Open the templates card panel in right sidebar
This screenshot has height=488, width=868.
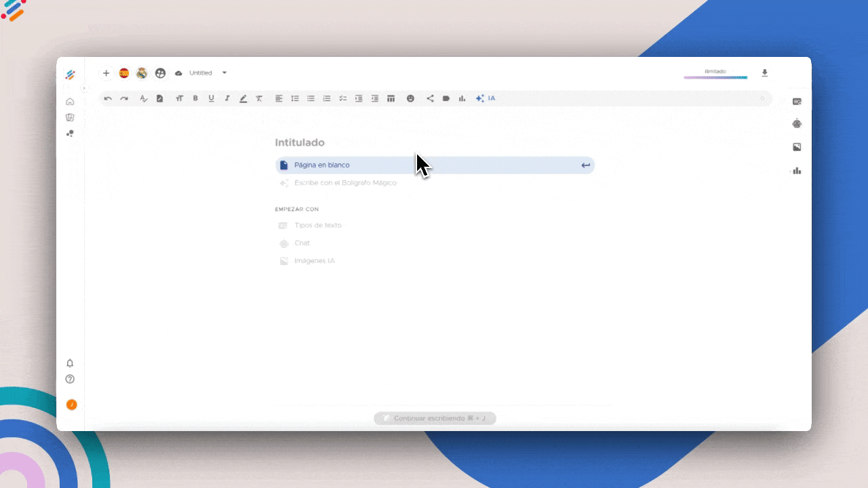[797, 102]
